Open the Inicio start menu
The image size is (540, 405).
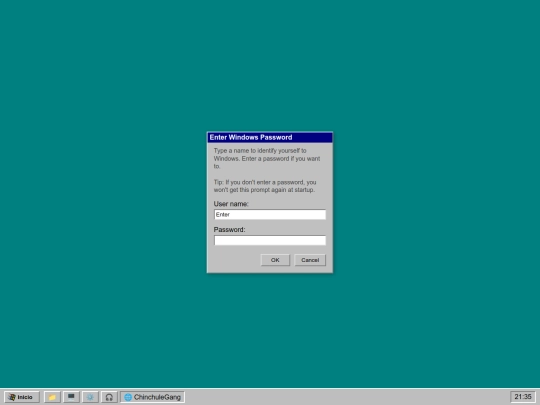pyautogui.click(x=22, y=397)
